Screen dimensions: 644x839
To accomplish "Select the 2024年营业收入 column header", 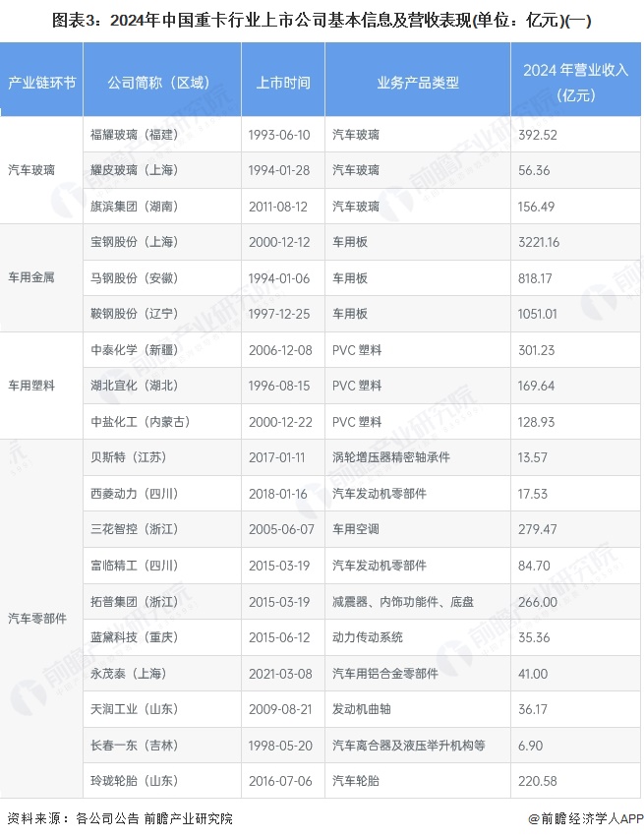I will (575, 82).
